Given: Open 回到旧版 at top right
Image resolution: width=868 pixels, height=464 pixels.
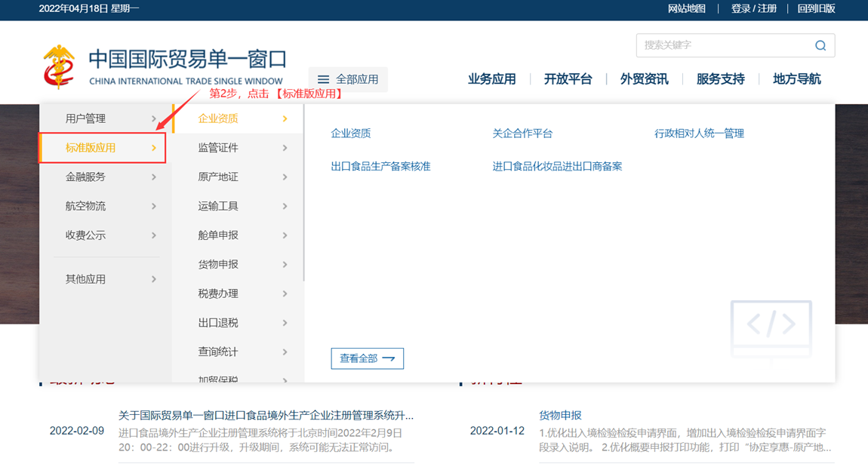Looking at the screenshot, I should click(x=816, y=9).
